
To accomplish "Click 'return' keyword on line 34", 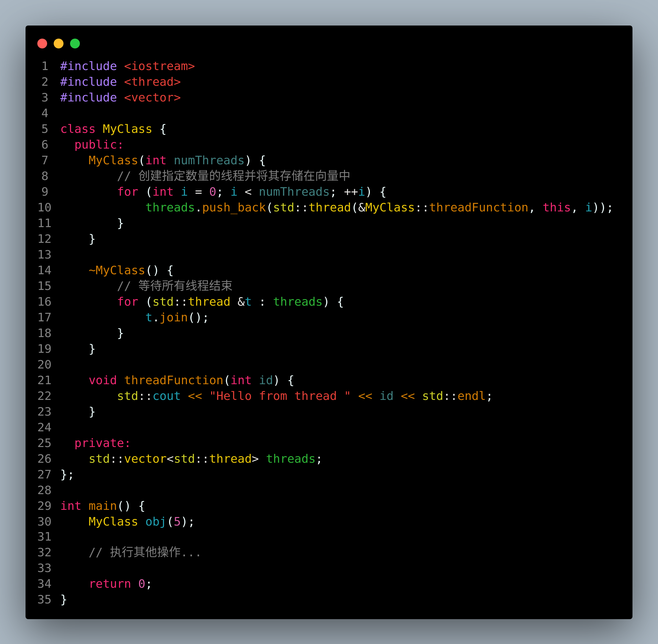I will click(110, 584).
